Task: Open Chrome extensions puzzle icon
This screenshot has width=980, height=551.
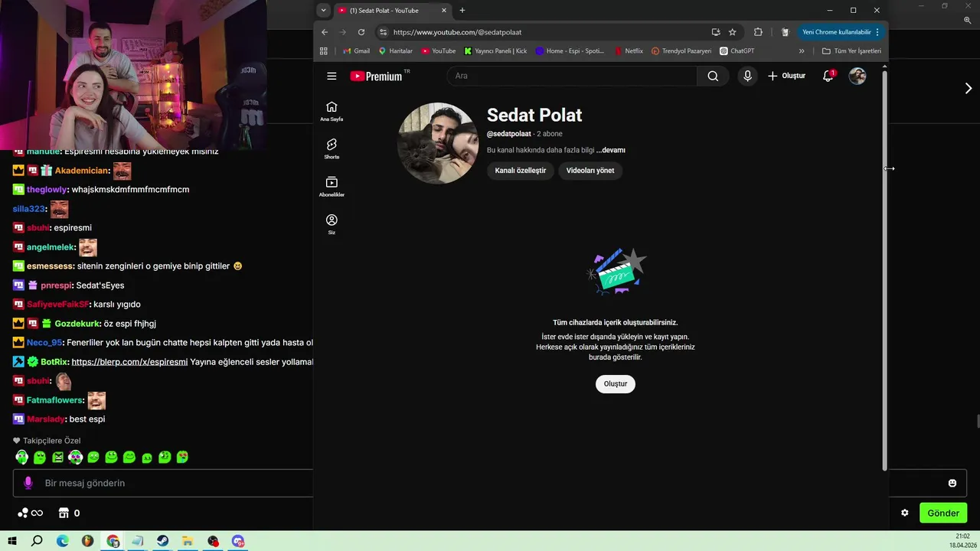Action: (x=758, y=32)
